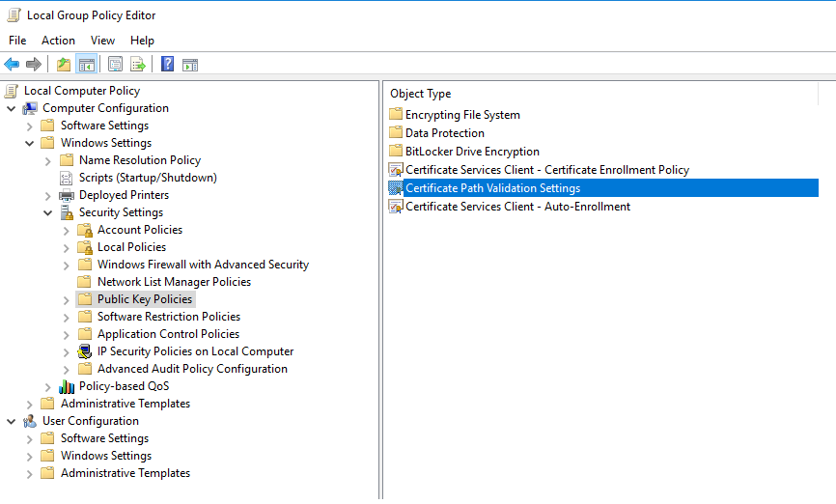
Task: Toggle Show/Hide Action Pane button
Action: click(x=190, y=65)
